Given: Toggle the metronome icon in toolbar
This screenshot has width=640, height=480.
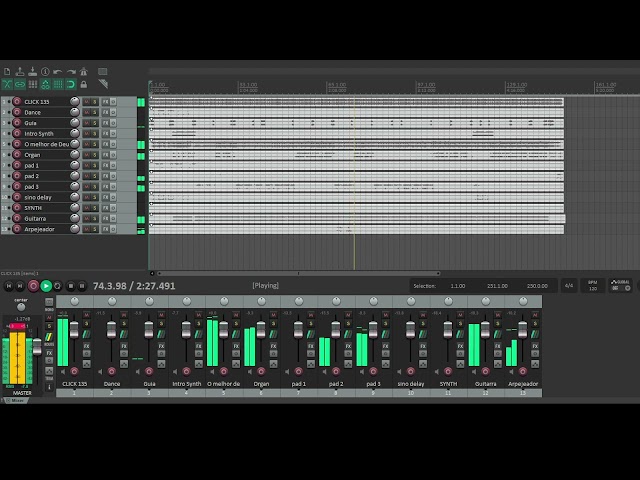Looking at the screenshot, I should tap(84, 72).
